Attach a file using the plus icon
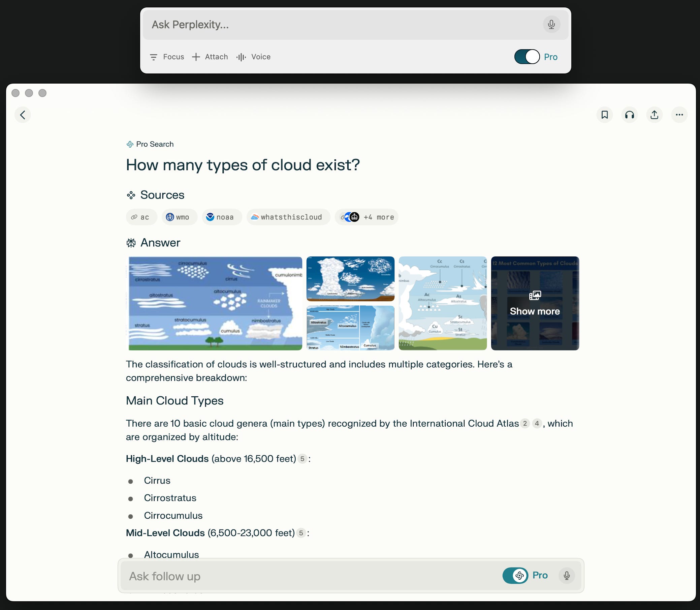 coord(210,57)
